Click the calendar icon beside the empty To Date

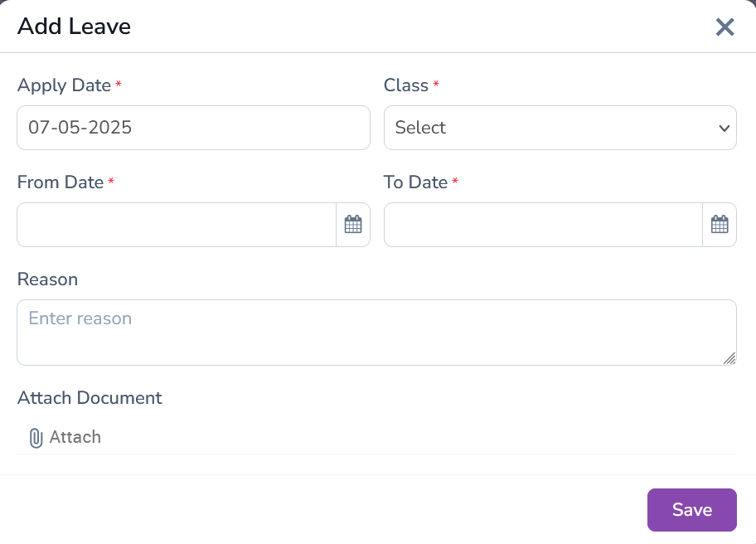(720, 224)
